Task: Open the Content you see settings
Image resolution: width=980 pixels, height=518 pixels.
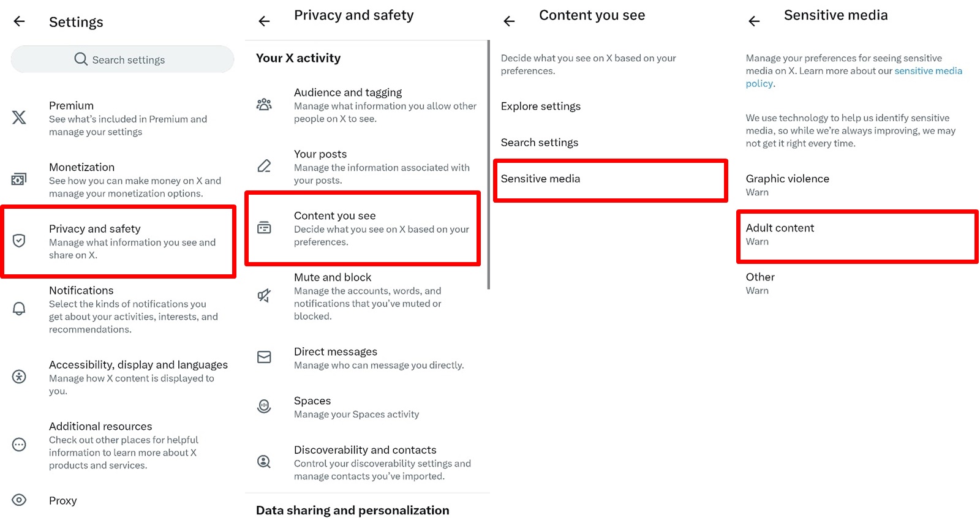Action: pos(363,228)
